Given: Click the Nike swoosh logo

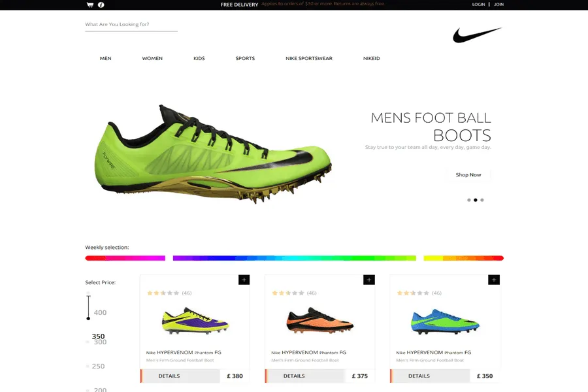Looking at the screenshot, I should point(477,35).
